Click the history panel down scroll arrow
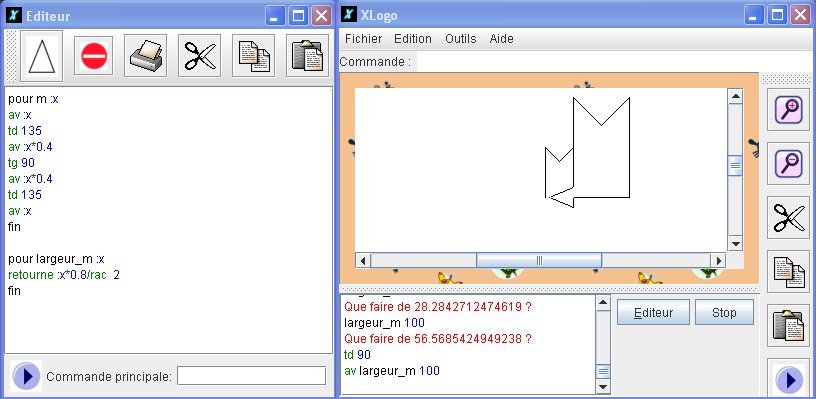This screenshot has width=816, height=399. pyautogui.click(x=603, y=387)
